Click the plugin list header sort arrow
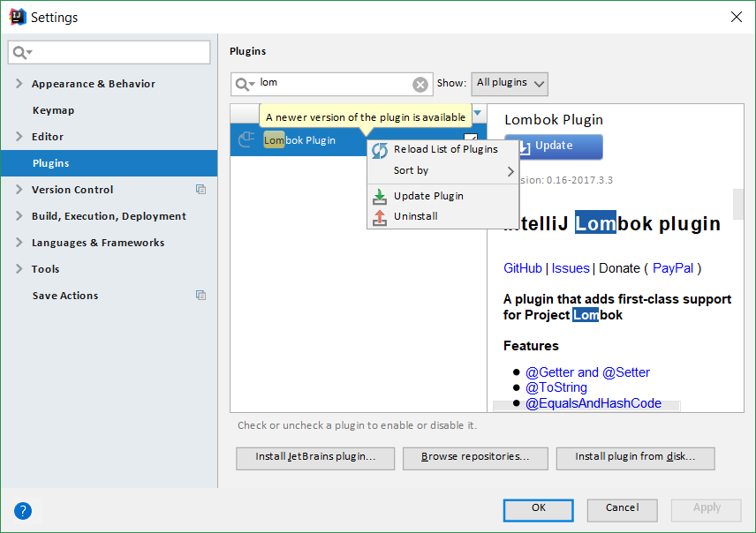 pyautogui.click(x=477, y=113)
